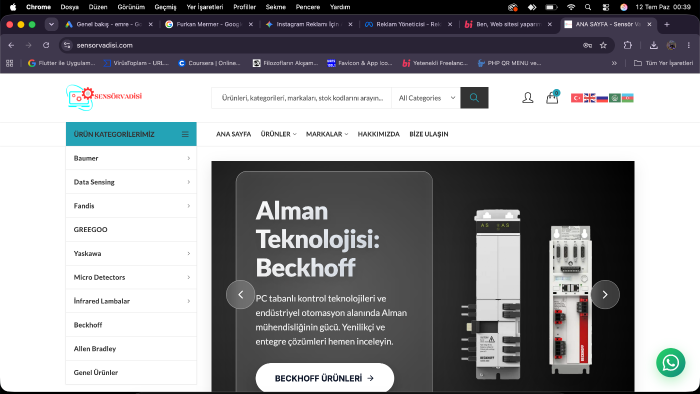The height and width of the screenshot is (394, 700).
Task: Go to ANA SAYFA nav item
Action: (233, 134)
